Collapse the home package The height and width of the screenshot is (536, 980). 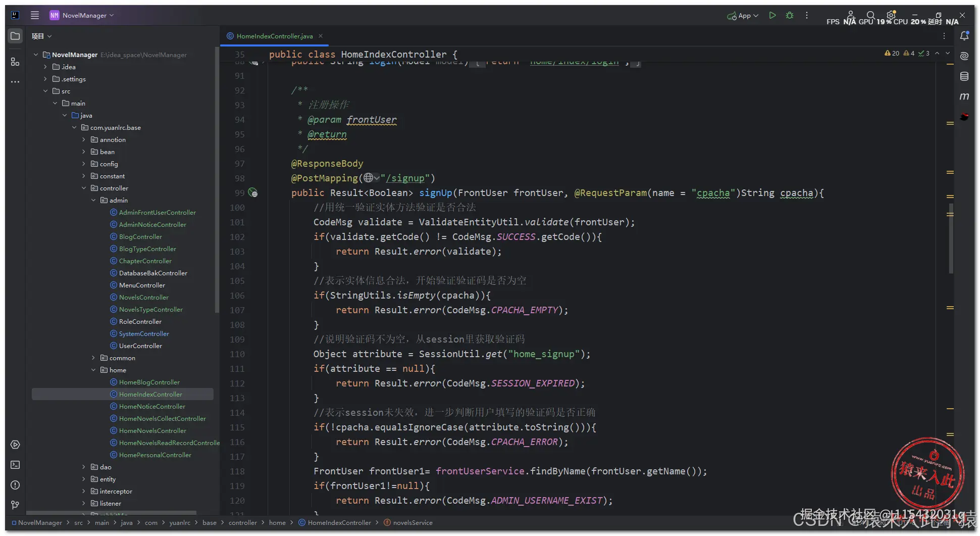point(93,370)
